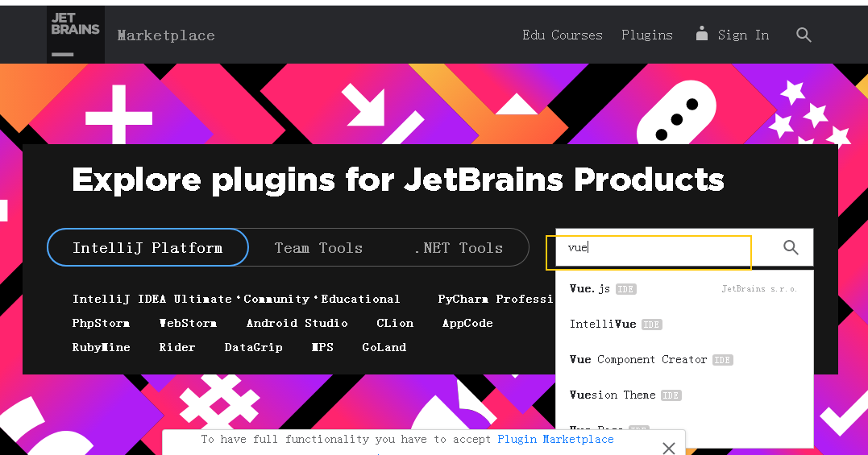
Task: Click the IDE tag next to Vue Component Creator
Action: click(x=722, y=360)
